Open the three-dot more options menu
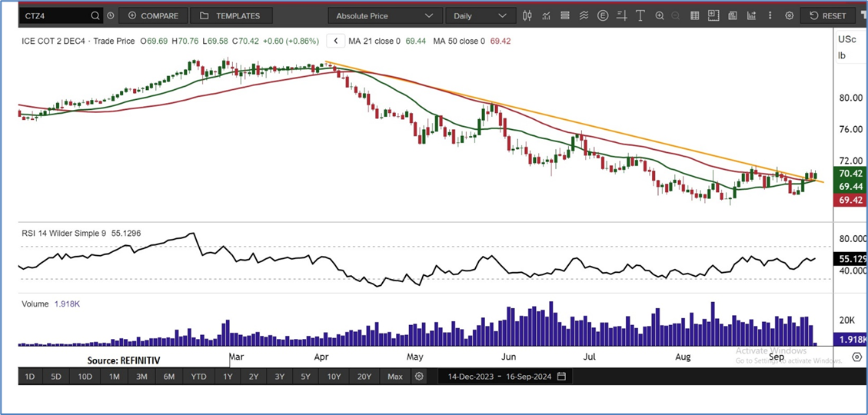The height and width of the screenshot is (415, 868). click(770, 16)
